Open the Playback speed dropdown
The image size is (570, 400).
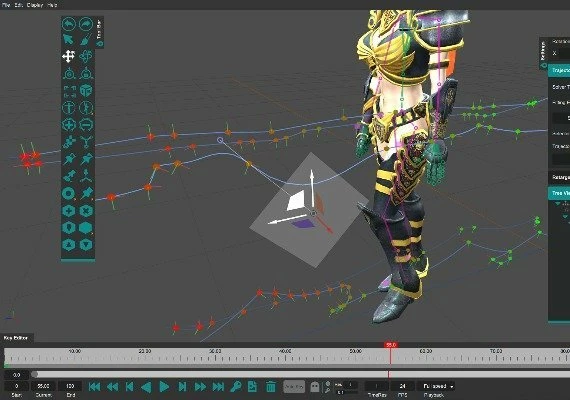point(438,386)
